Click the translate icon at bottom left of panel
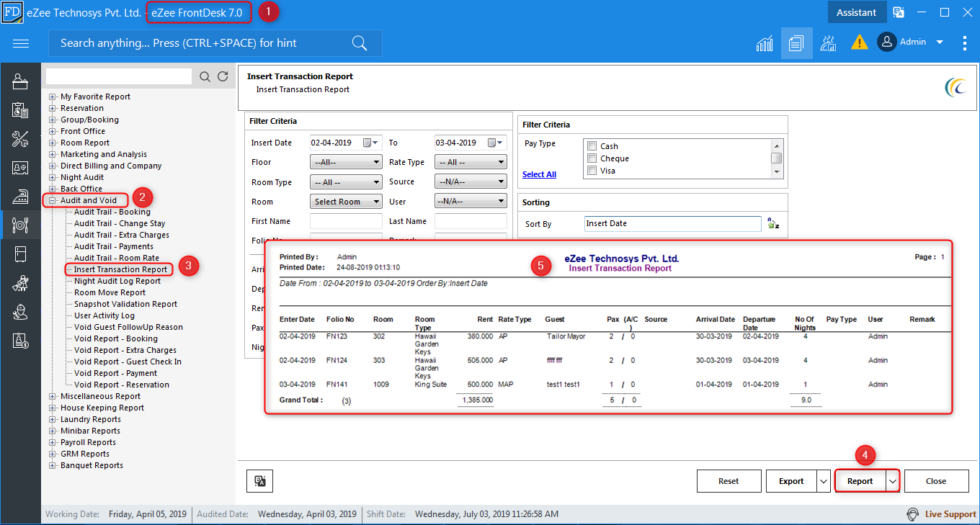The width and height of the screenshot is (980, 525). (260, 481)
